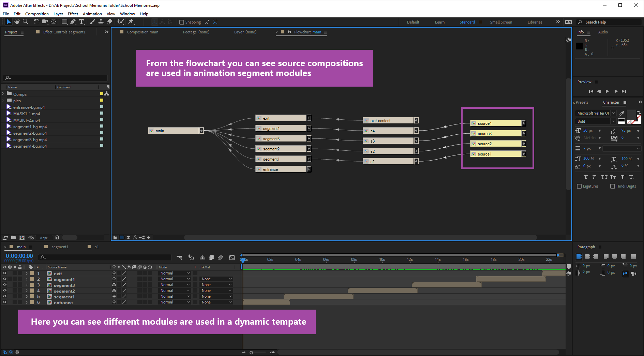Enable the Hindi Digits checkbox
The height and width of the screenshot is (356, 644).
613,186
